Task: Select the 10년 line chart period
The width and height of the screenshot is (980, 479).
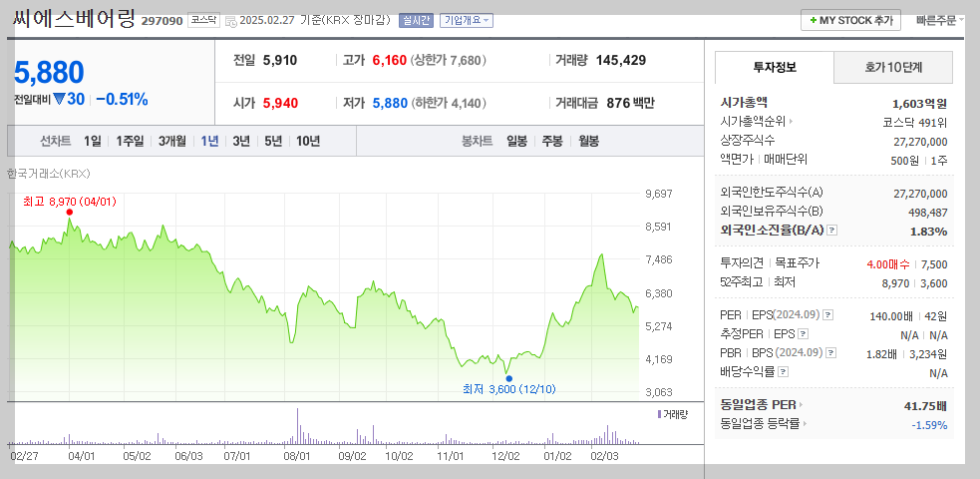Action: (x=308, y=142)
